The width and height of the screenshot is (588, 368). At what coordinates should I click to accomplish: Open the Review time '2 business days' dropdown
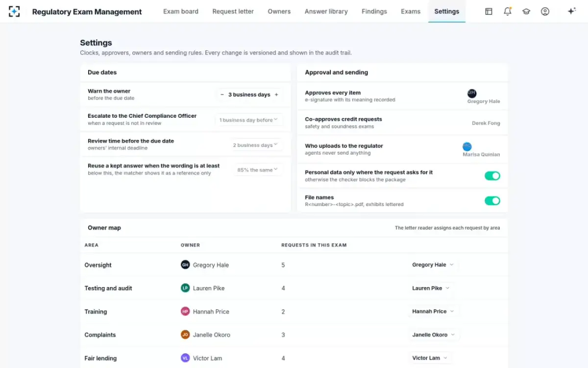coord(256,145)
